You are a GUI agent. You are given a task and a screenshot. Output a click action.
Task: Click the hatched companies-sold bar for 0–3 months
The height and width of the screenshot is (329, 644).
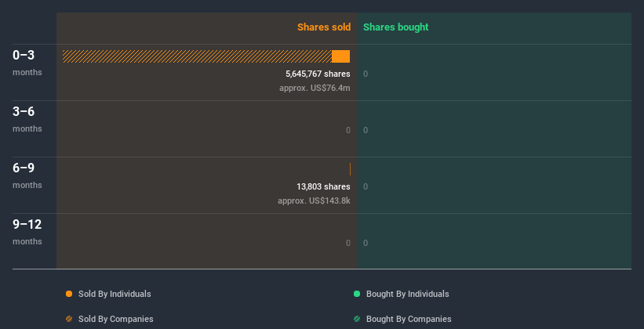pos(197,56)
